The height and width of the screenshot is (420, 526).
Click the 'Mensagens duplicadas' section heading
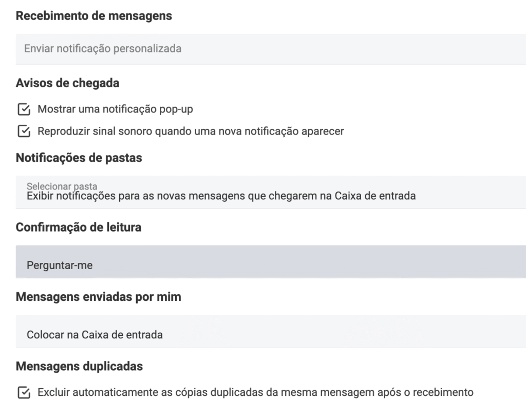[x=80, y=367]
